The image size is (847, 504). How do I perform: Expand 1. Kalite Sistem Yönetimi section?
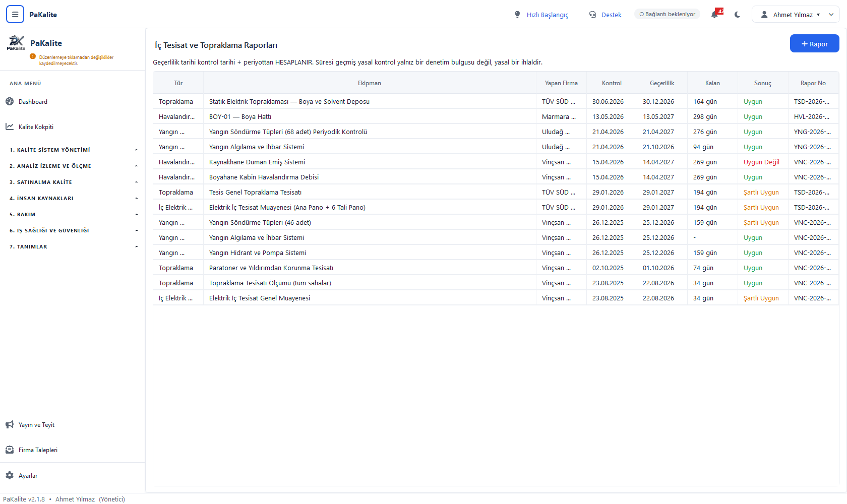73,150
